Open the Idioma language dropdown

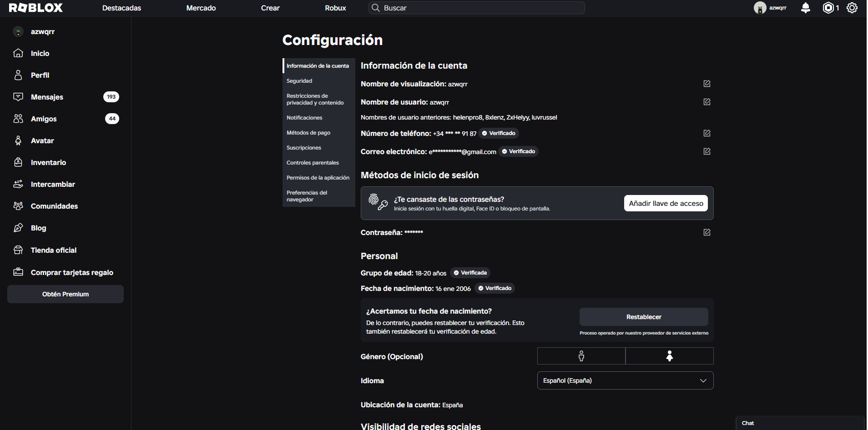click(x=626, y=380)
